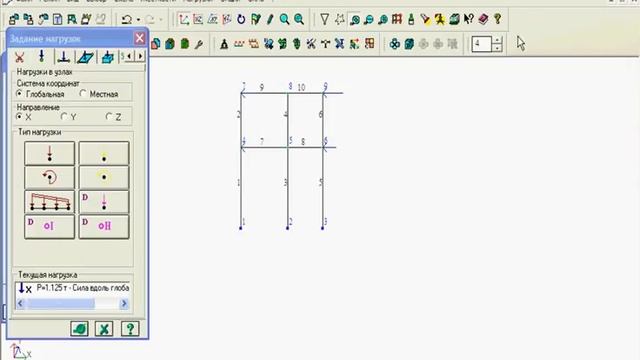Set load direction to X
The image size is (640, 360).
point(24,117)
